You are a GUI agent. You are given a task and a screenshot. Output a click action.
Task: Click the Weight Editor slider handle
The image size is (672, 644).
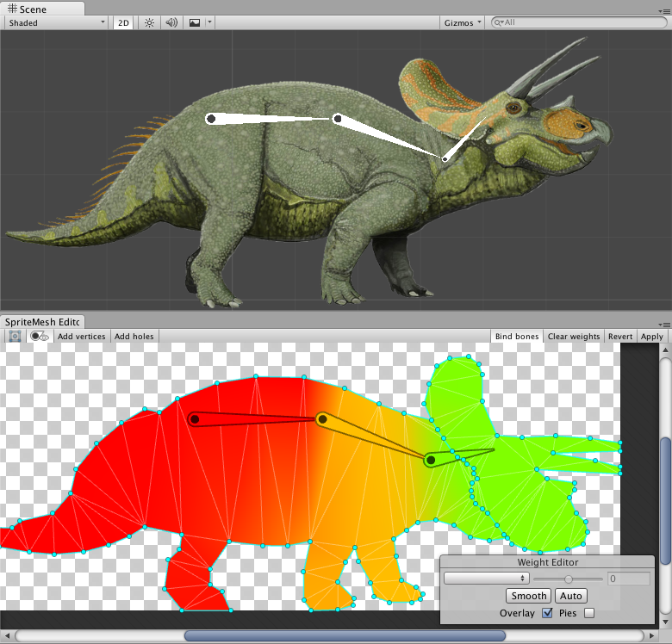click(x=569, y=579)
